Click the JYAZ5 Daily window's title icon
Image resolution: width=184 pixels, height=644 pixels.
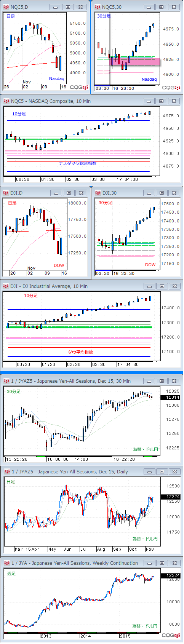coord(7,471)
